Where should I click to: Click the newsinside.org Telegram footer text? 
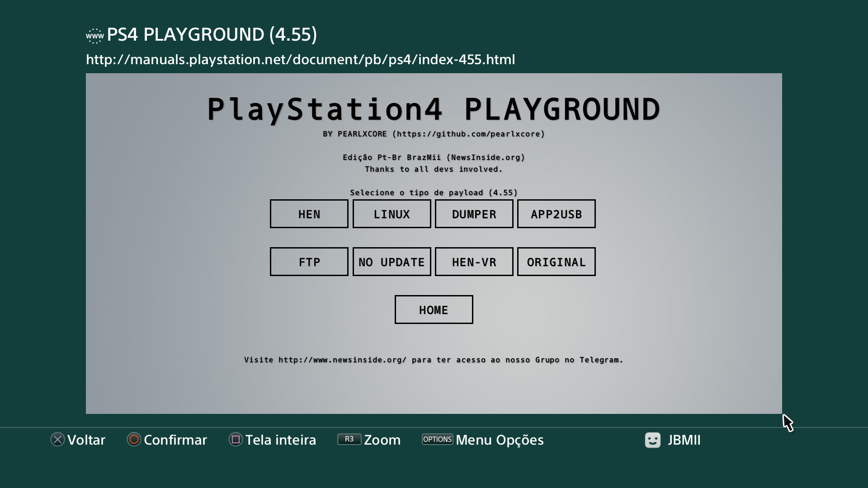434,360
